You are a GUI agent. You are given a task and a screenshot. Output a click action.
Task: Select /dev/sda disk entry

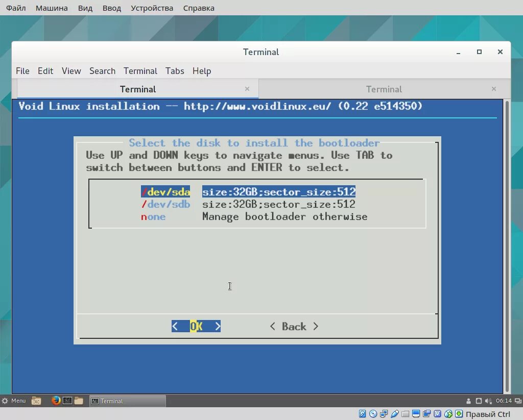coord(248,192)
